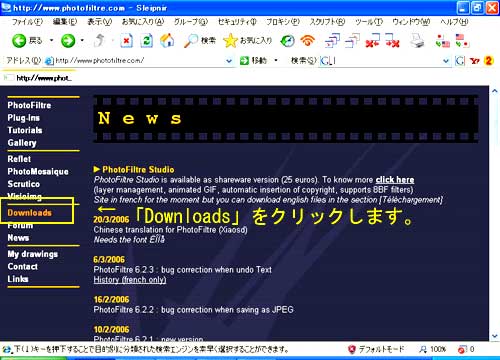The image size is (500, 360).
Task: Click the Downloads link in sidebar
Action: pyautogui.click(x=30, y=212)
